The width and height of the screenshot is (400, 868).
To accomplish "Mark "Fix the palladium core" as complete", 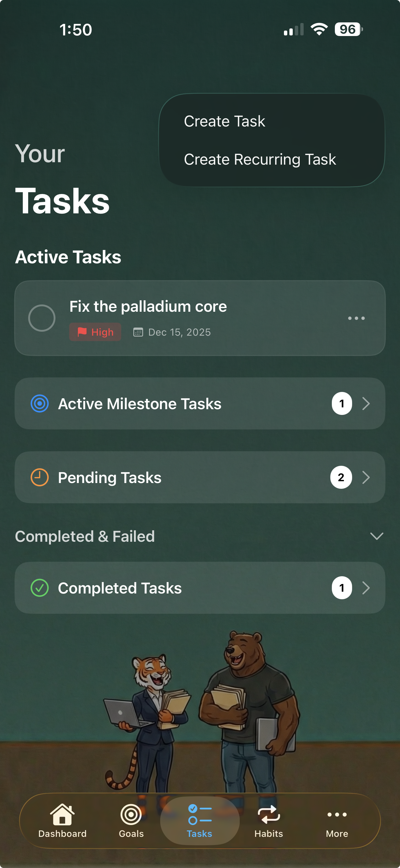I will [x=42, y=318].
